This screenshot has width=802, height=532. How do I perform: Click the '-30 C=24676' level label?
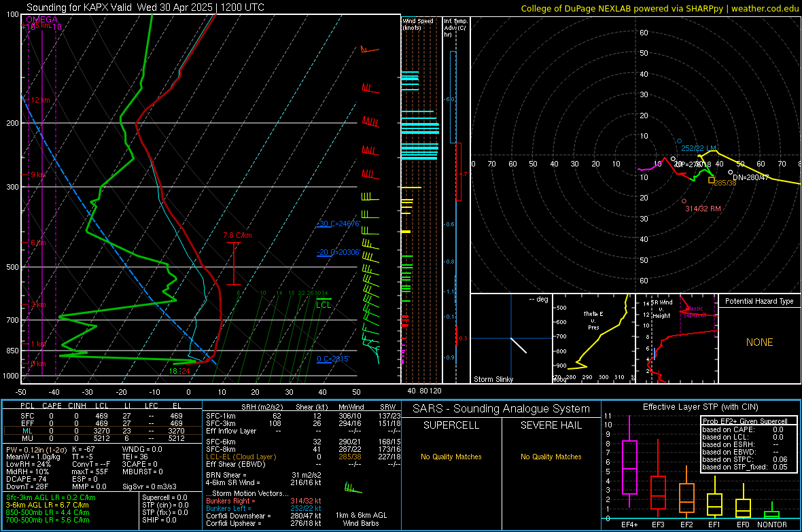click(x=338, y=224)
